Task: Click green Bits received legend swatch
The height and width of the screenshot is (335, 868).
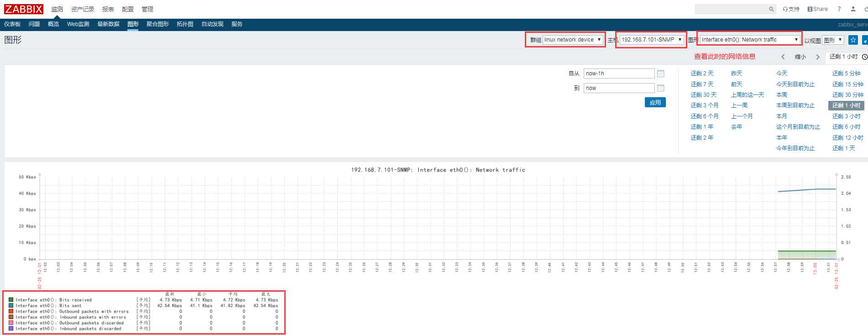Action: pyautogui.click(x=11, y=300)
